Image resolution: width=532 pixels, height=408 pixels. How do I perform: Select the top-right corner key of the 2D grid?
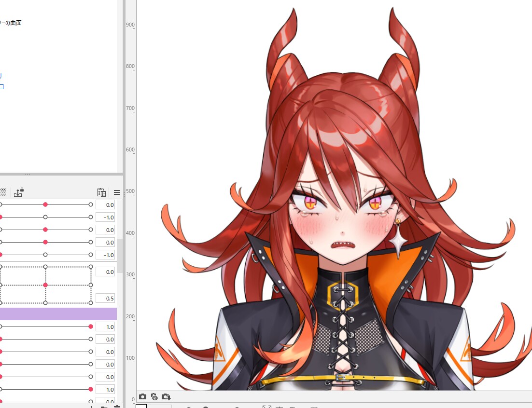click(91, 267)
